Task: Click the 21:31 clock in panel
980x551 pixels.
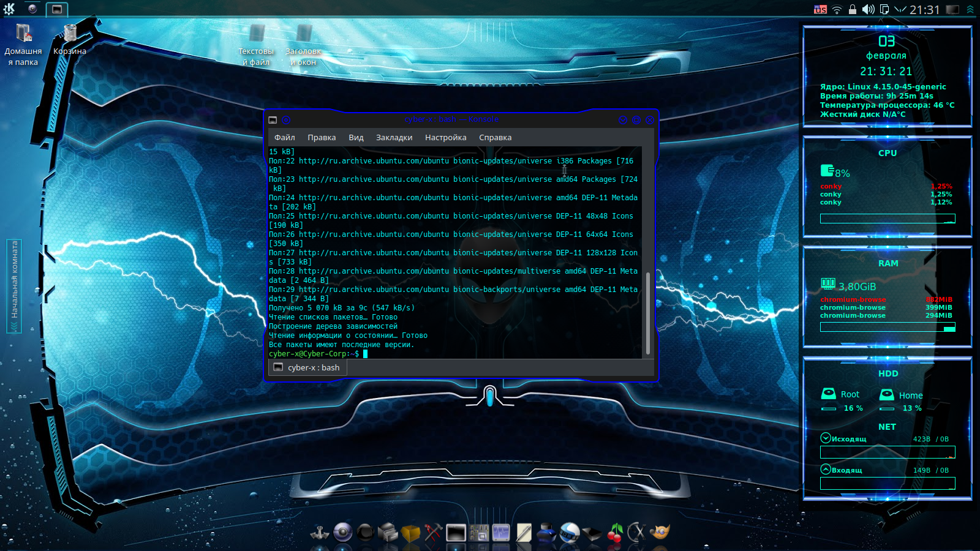Action: pos(924,10)
